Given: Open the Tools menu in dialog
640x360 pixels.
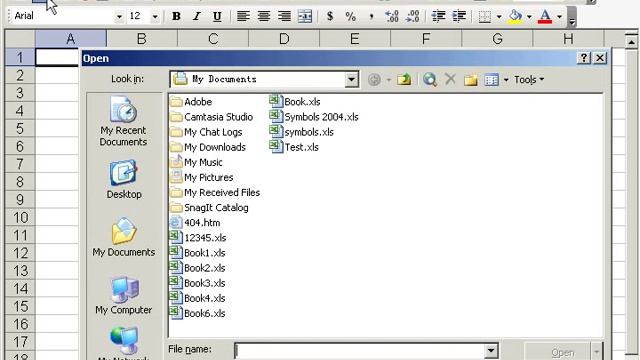Looking at the screenshot, I should point(529,80).
